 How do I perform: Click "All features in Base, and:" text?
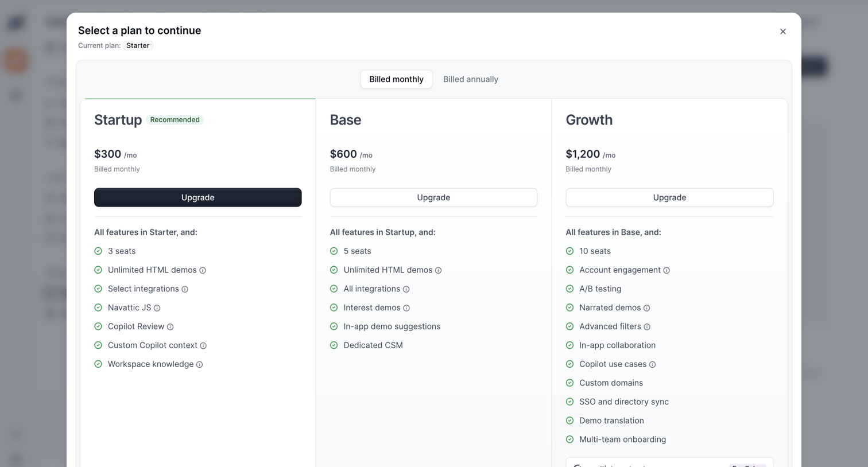613,232
